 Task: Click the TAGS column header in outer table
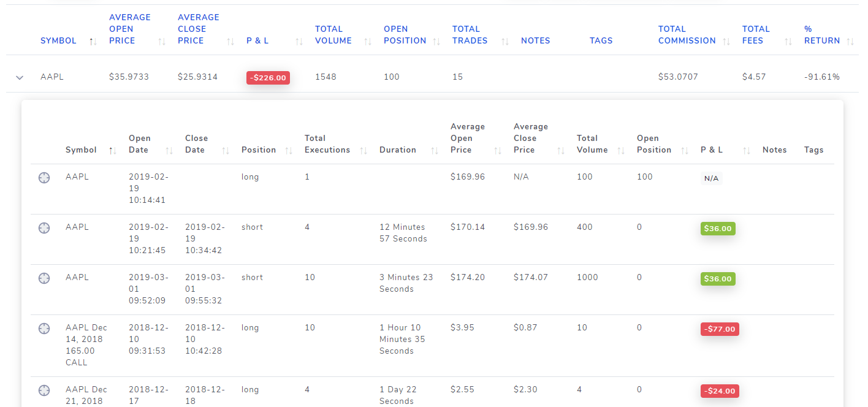[601, 41]
